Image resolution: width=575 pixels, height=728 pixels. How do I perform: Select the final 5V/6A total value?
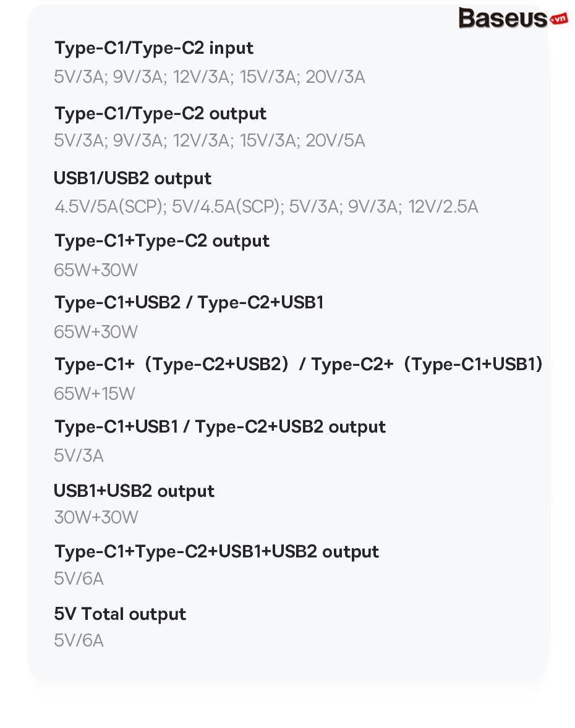click(x=79, y=641)
